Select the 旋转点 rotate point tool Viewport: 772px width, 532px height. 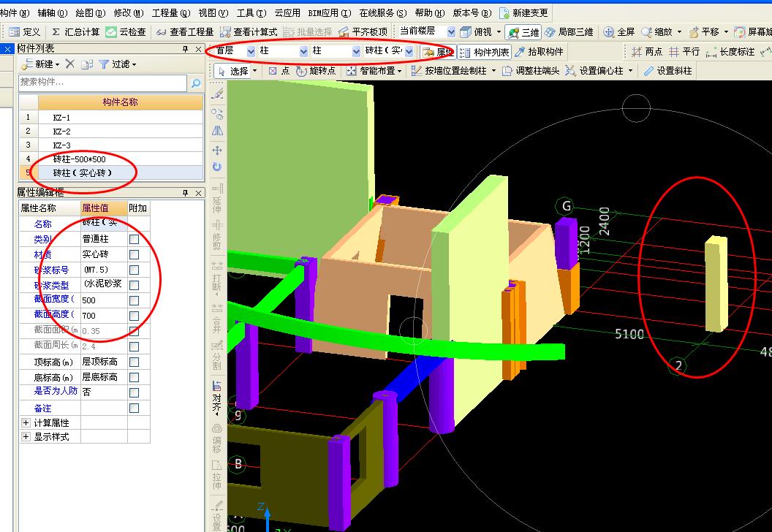pos(316,71)
